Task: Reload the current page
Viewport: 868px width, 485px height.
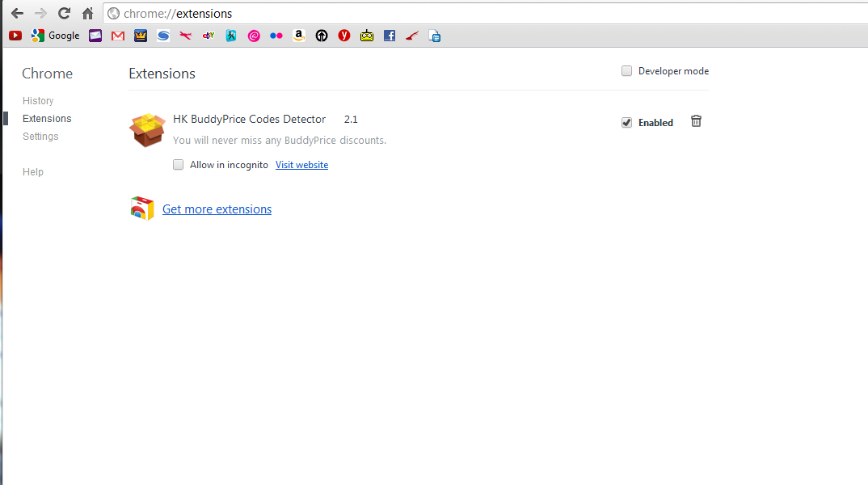Action: (x=64, y=13)
